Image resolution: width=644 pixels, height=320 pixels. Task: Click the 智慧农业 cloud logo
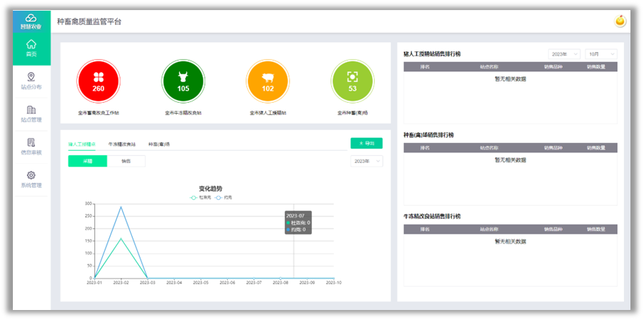point(31,21)
